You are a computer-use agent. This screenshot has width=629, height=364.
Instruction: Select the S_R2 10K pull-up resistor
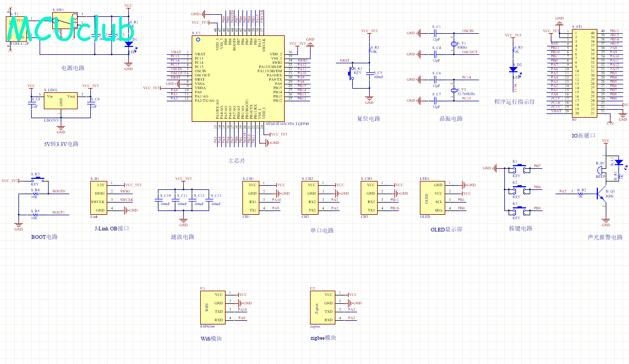coord(370,50)
